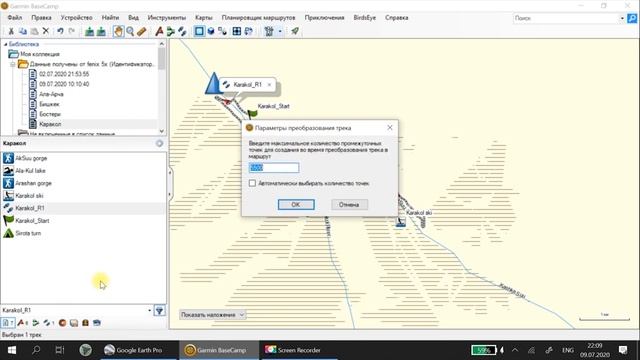Click the Copy icon in the toolbar
Viewport: 640px width, 360px height.
click(23, 31)
